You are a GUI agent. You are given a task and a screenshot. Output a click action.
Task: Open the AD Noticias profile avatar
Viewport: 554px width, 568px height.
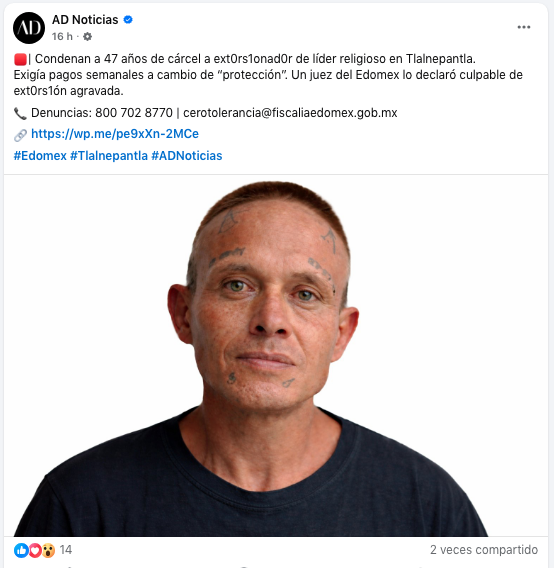pos(29,28)
